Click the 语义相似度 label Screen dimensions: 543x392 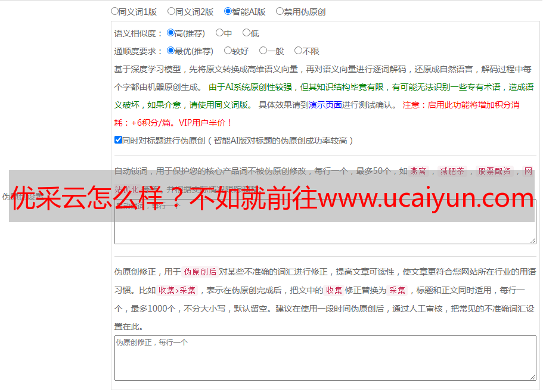[138, 33]
